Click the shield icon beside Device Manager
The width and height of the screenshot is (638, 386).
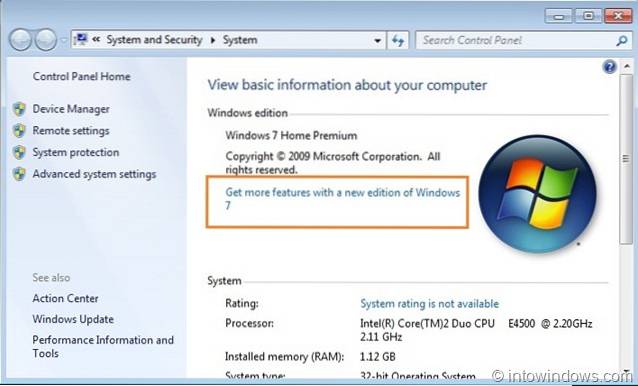pyautogui.click(x=19, y=109)
